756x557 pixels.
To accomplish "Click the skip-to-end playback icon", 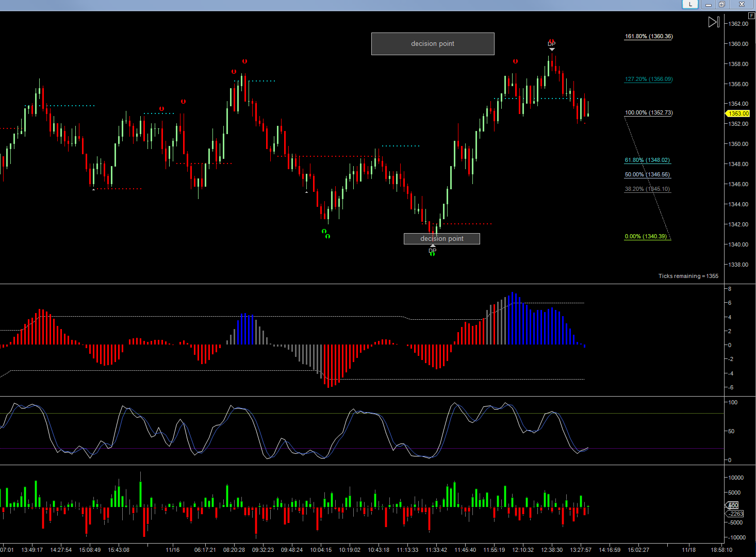I will coord(714,22).
